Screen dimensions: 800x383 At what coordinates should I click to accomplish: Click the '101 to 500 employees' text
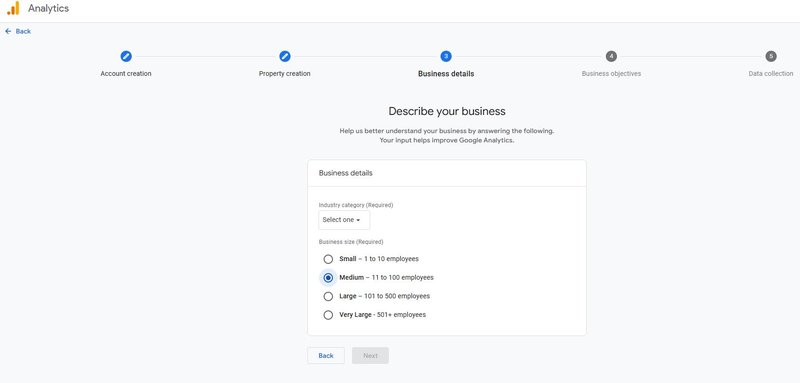[397, 296]
